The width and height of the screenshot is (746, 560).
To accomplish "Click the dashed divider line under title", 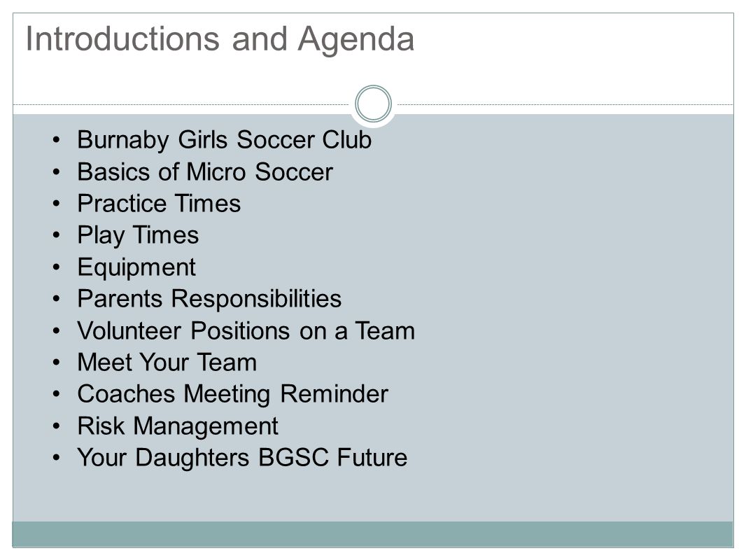I will tap(181, 105).
